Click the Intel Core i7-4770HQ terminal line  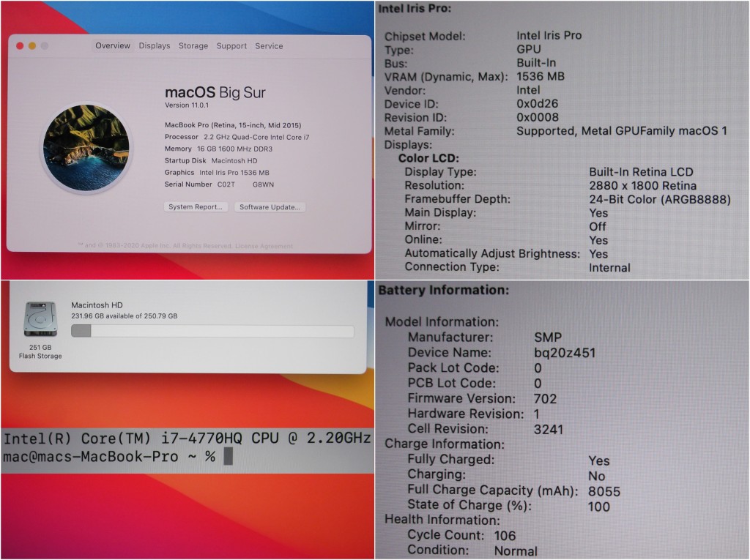(187, 438)
